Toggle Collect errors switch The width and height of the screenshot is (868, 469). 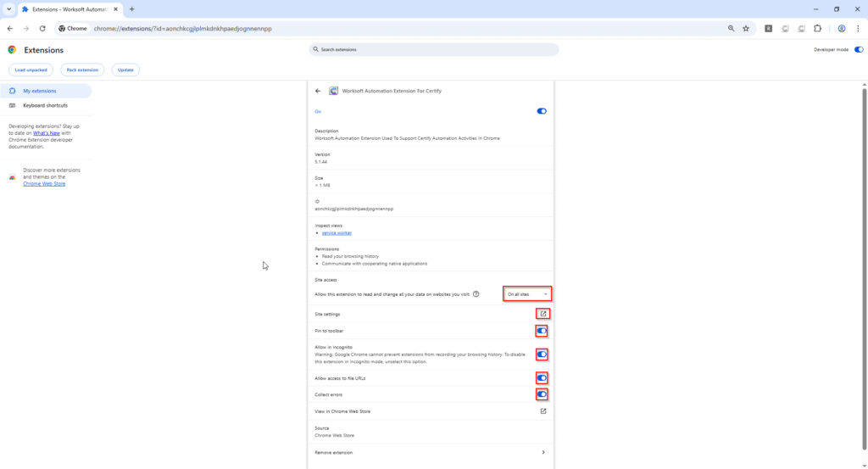[x=542, y=395]
